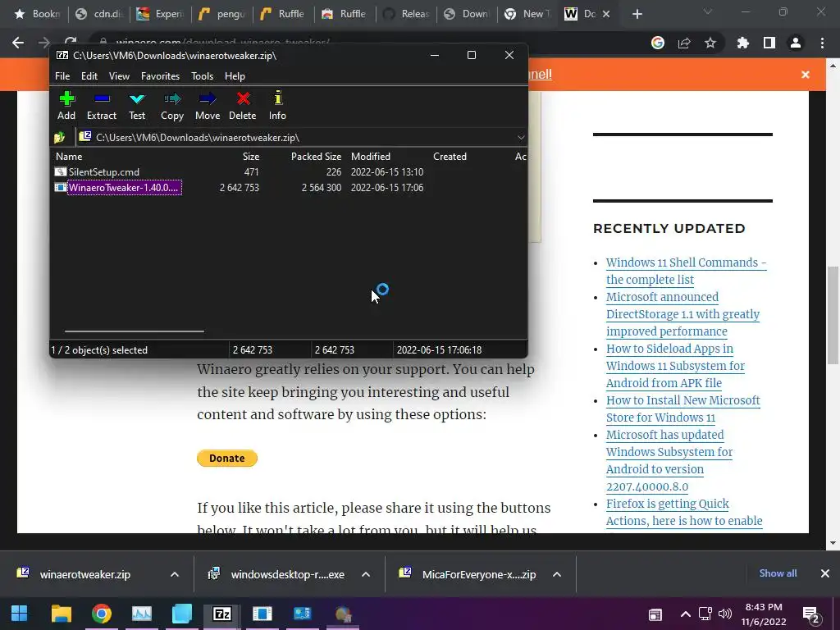Viewport: 840px width, 630px height.
Task: Expand the MicaForEveryone zip download options arrow
Action: pyautogui.click(x=557, y=574)
